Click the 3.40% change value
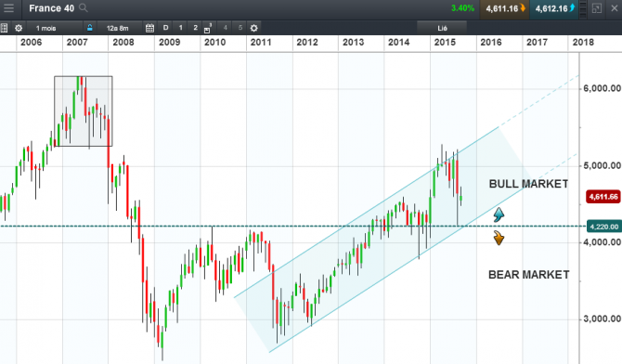 coord(462,8)
